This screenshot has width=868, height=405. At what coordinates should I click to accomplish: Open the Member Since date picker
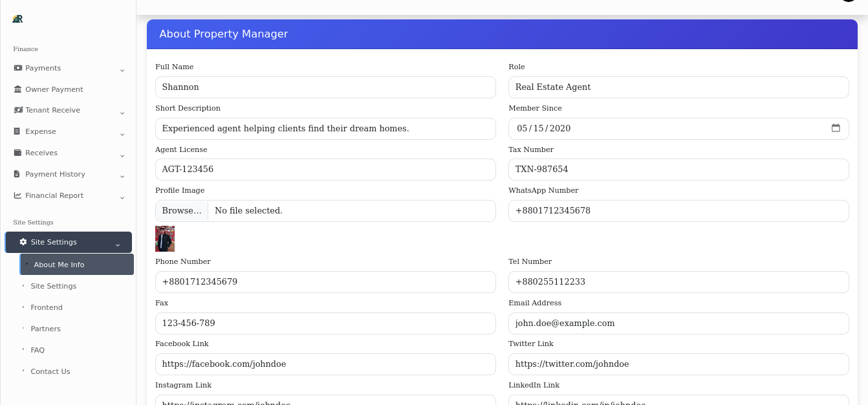tap(837, 129)
